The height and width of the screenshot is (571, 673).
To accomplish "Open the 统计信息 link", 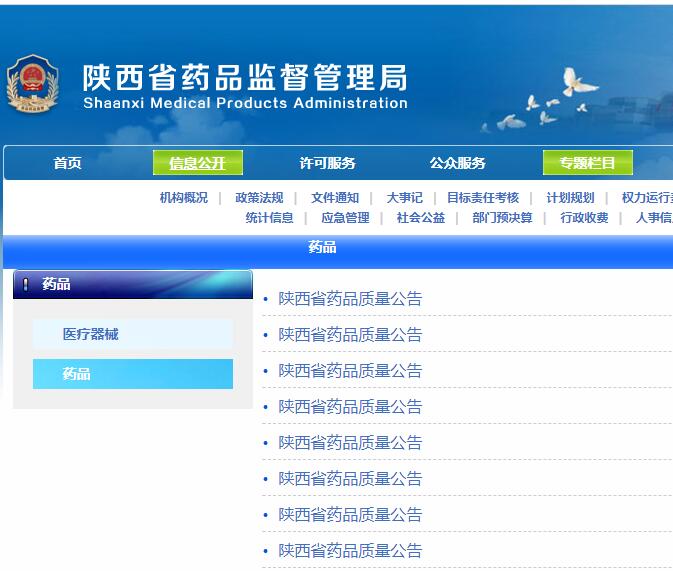I will pos(270,218).
